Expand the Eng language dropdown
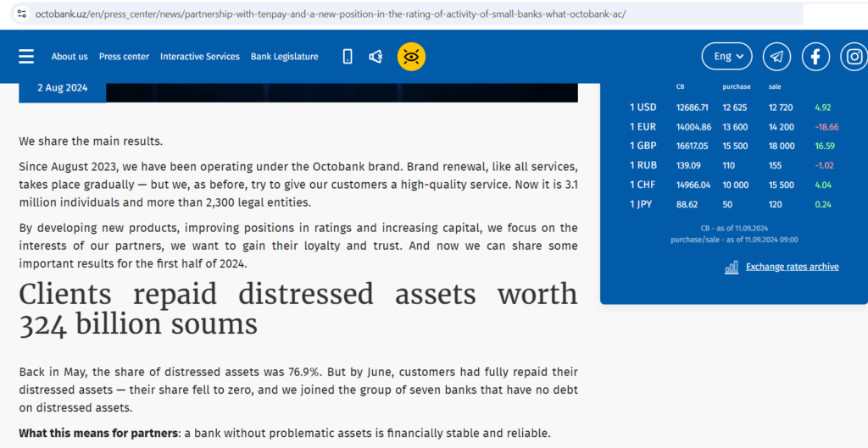 click(726, 57)
